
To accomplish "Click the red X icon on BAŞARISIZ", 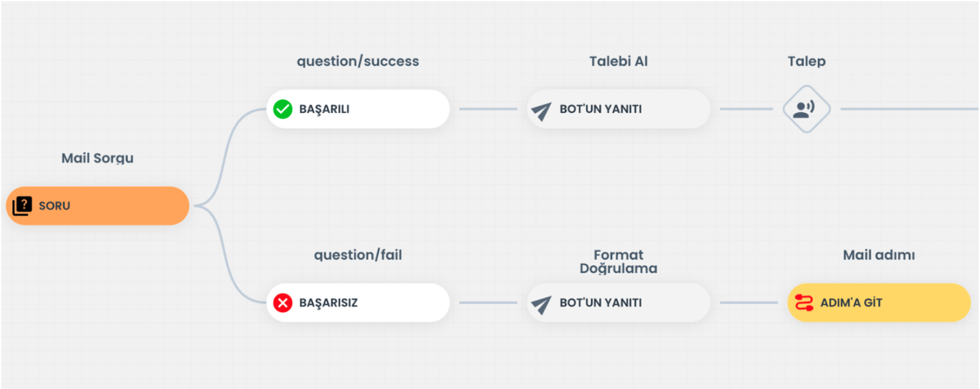I will click(283, 303).
